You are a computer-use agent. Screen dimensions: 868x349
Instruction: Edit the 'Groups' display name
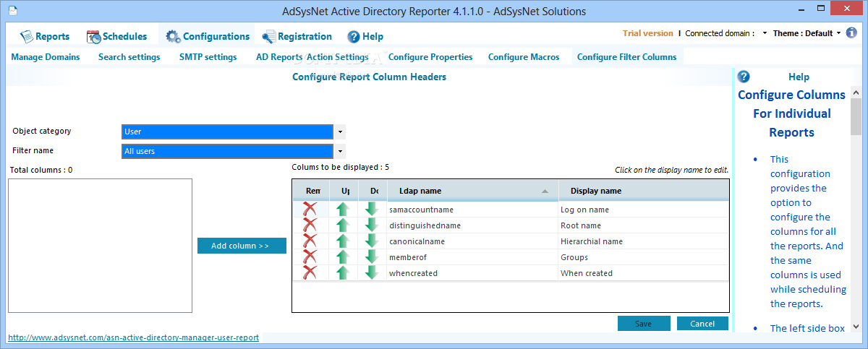643,257
